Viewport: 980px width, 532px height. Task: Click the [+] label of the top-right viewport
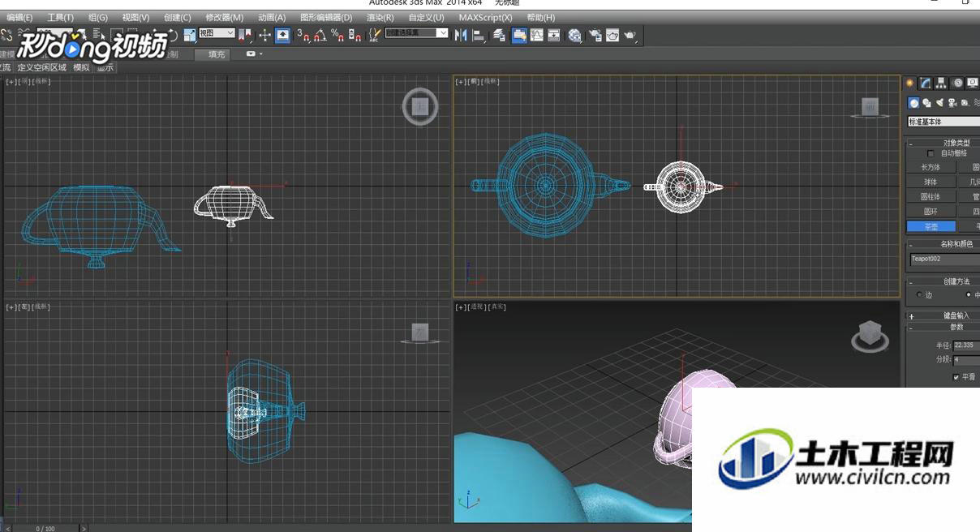(461, 81)
